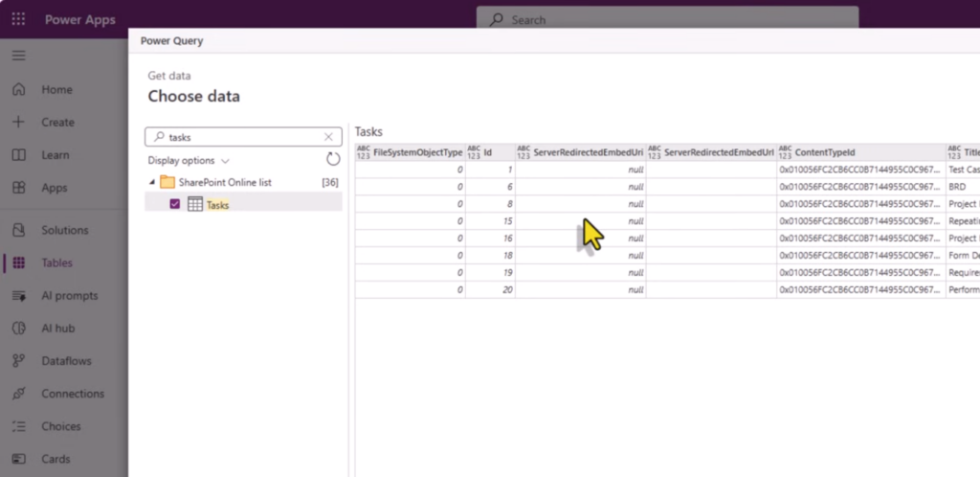The height and width of the screenshot is (477, 980).
Task: Click the Id cell with value 15
Action: tap(491, 220)
